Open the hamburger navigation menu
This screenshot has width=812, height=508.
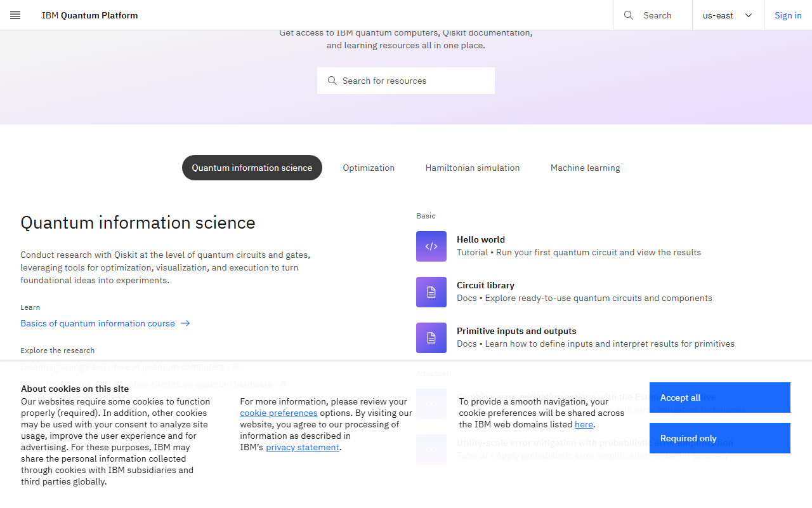(x=15, y=15)
